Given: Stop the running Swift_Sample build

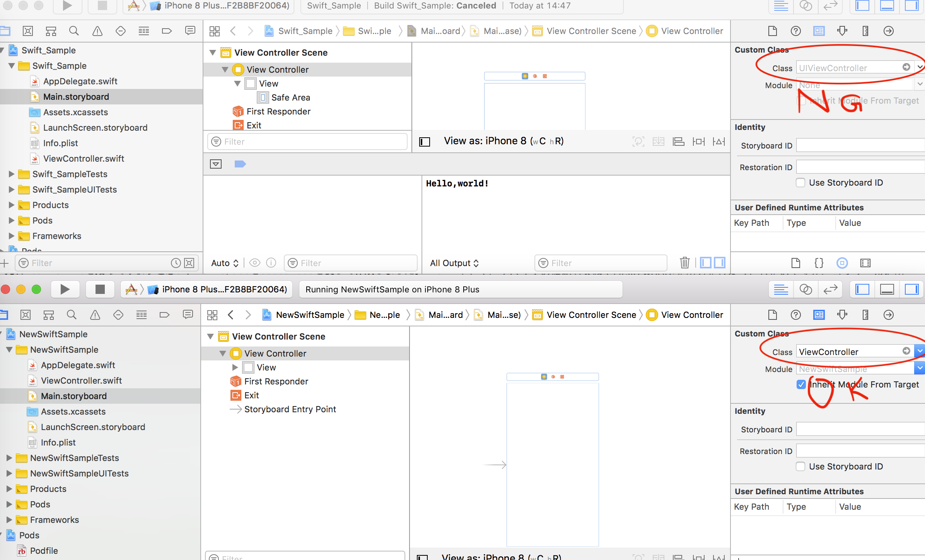Looking at the screenshot, I should point(102,6).
